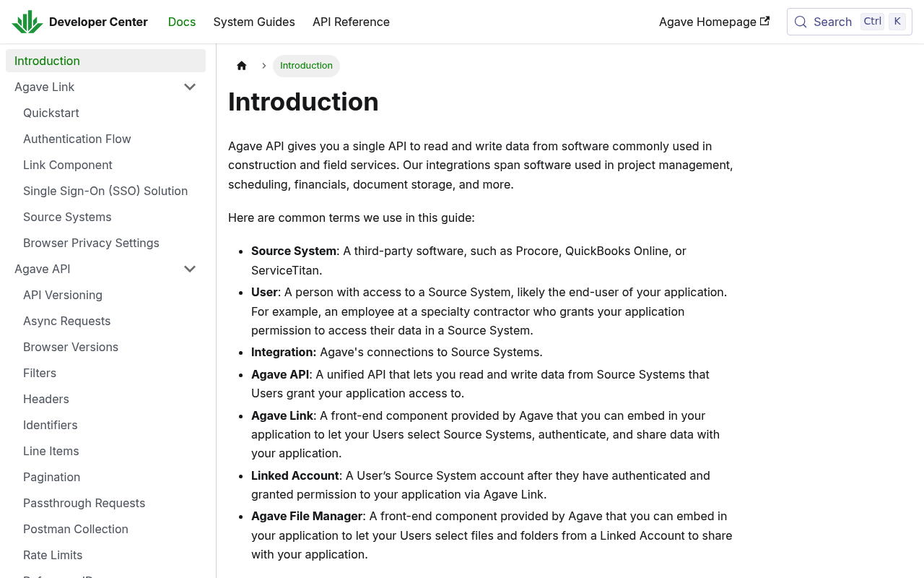Click the external link icon beside Agave Homepage
The width and height of the screenshot is (924, 578).
click(764, 21)
